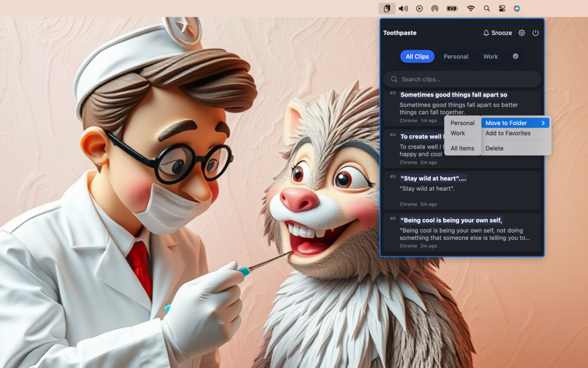Open AirDrop icon in menu bar
The image size is (588, 368).
click(435, 9)
